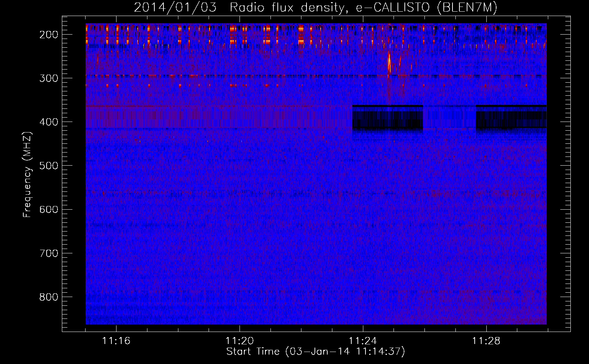Screen dimensions: 589x364
Task: Click the plot title '2014/01/03 Radio flux density, e-CALLISTO (BLEN7M)'
Action: [315, 7]
